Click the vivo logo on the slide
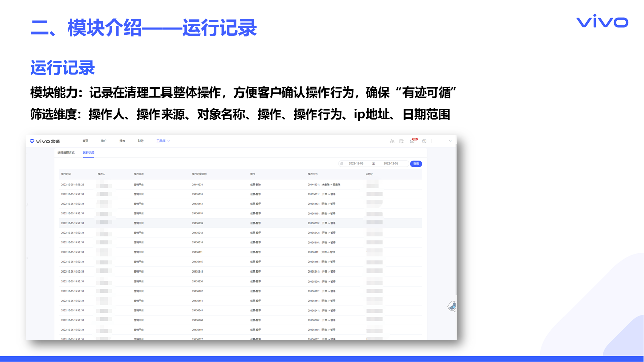 coord(602,22)
